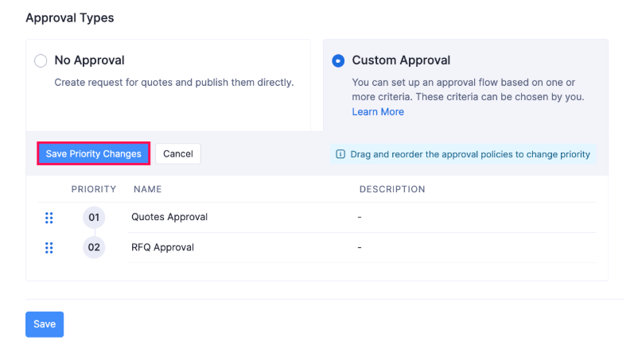The image size is (638, 364).
Task: Click the NAME column header
Action: point(147,189)
